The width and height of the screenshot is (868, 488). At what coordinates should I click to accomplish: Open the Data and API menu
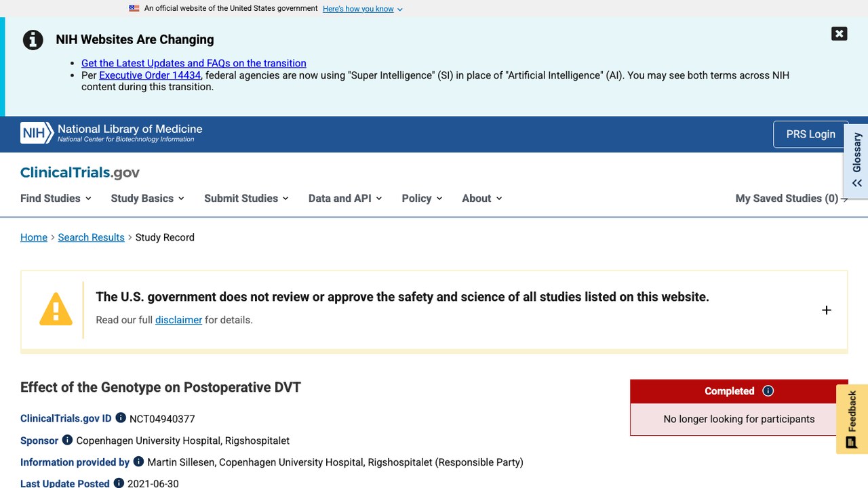[345, 199]
